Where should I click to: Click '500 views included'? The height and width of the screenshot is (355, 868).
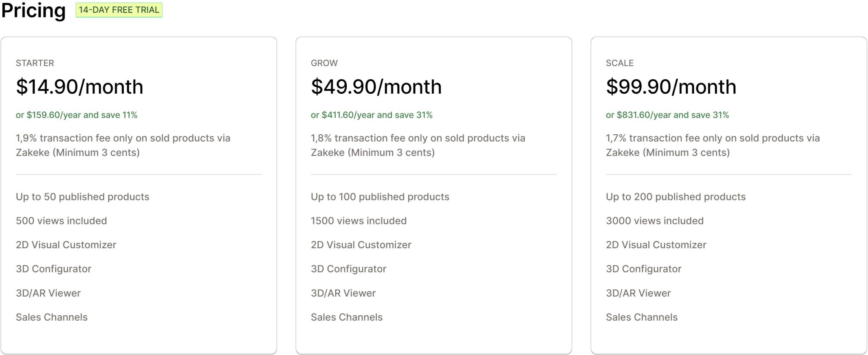point(61,221)
